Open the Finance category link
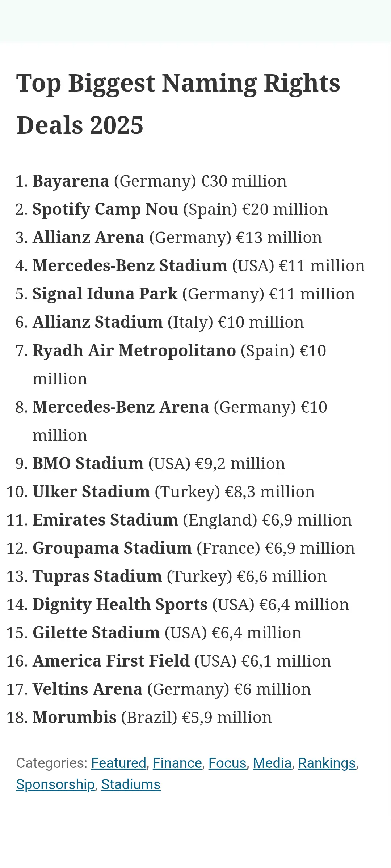 (x=177, y=763)
